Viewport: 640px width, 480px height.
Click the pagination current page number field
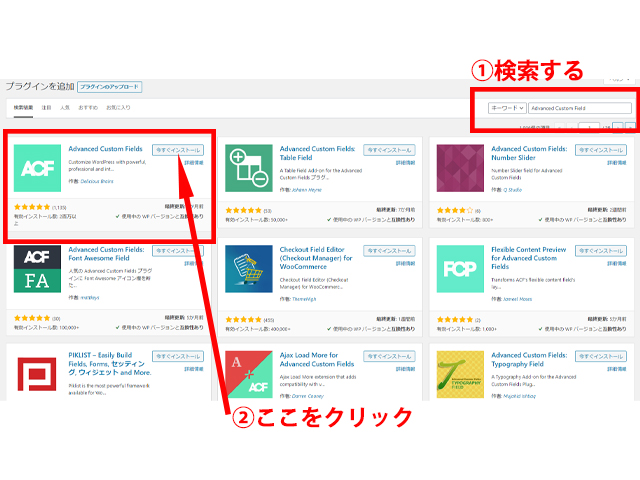pos(589,127)
